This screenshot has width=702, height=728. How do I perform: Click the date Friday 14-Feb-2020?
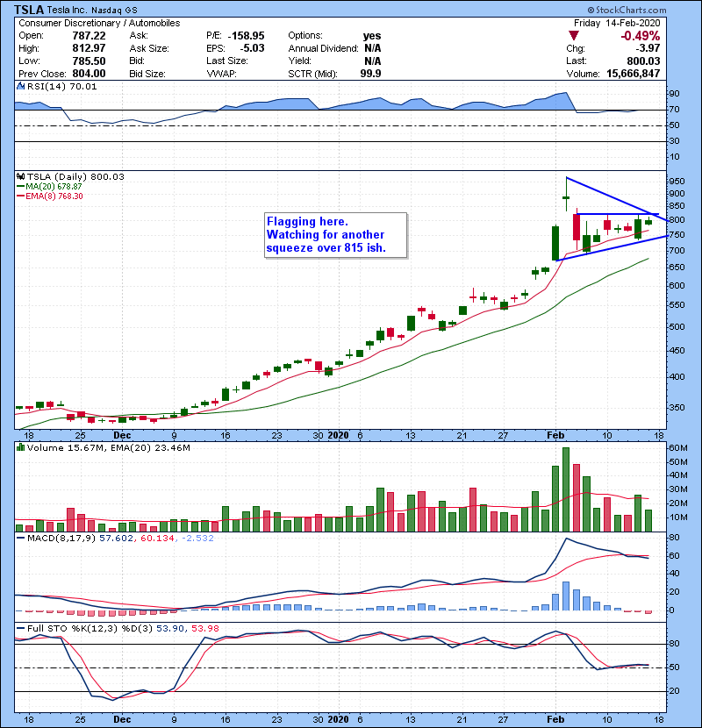click(x=617, y=23)
